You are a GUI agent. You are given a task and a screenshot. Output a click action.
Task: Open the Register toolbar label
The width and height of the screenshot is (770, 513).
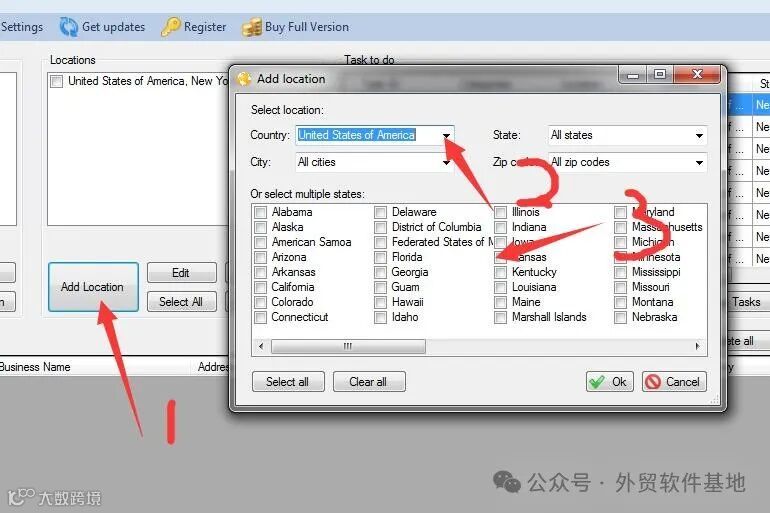tap(205, 27)
